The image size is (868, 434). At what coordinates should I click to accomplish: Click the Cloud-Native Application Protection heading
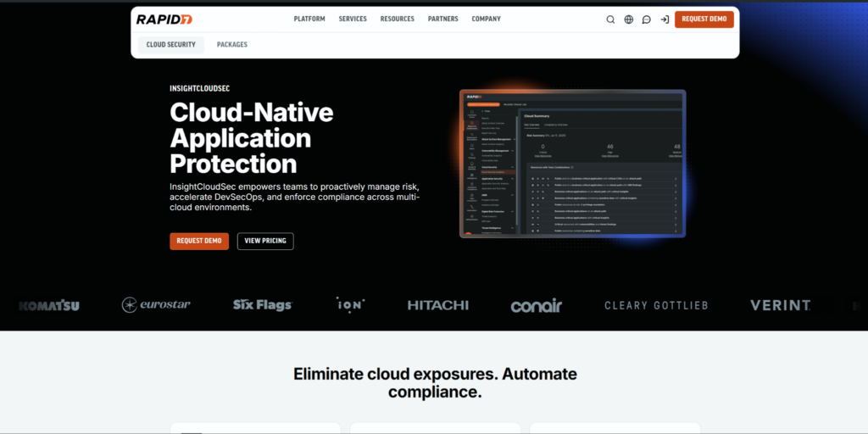pos(252,138)
